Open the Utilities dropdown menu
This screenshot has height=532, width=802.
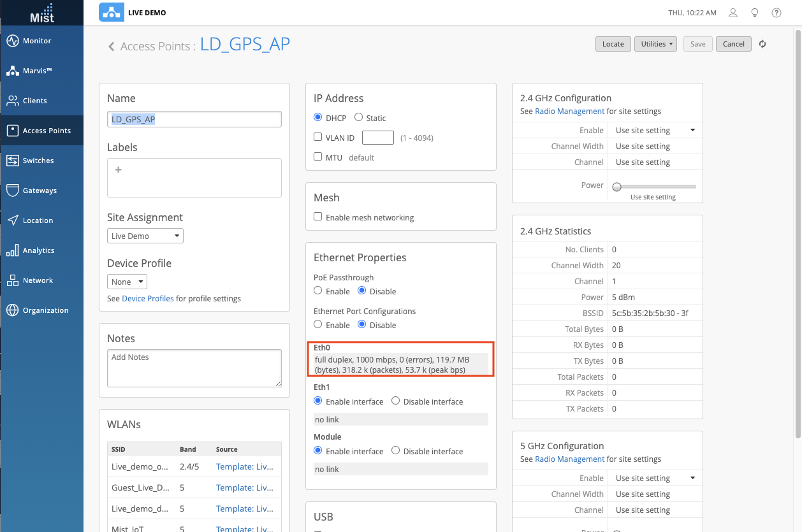point(655,44)
